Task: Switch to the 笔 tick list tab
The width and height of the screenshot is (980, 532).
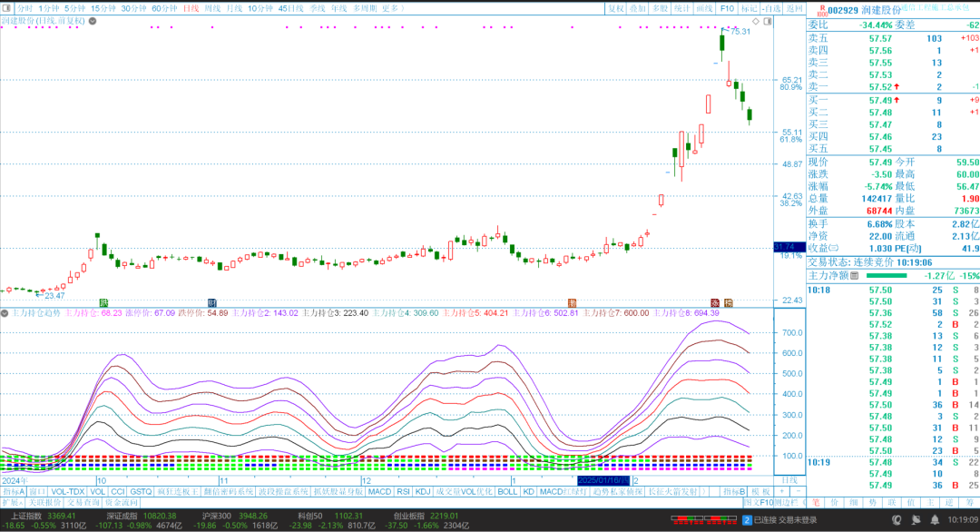Action: [x=817, y=503]
